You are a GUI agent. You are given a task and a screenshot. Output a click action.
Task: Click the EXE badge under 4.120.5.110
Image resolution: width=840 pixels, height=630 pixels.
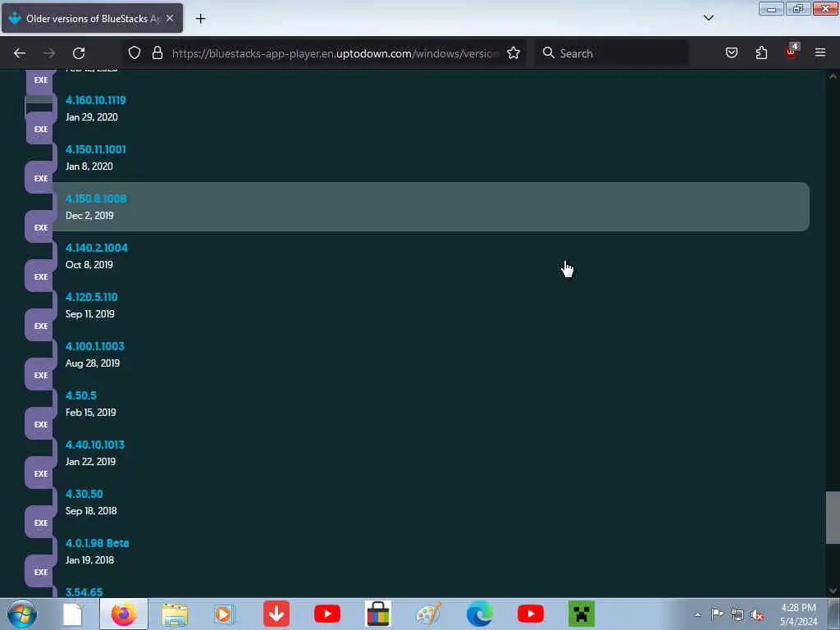pos(41,326)
